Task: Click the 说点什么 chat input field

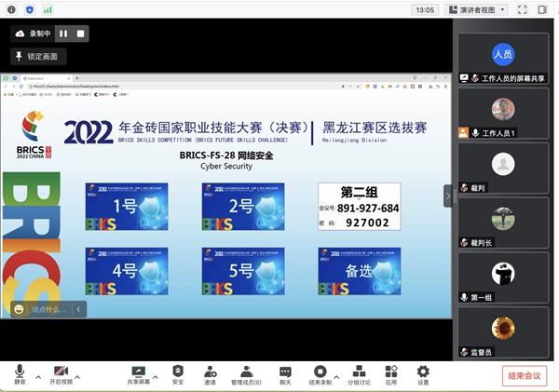Action: coord(49,309)
